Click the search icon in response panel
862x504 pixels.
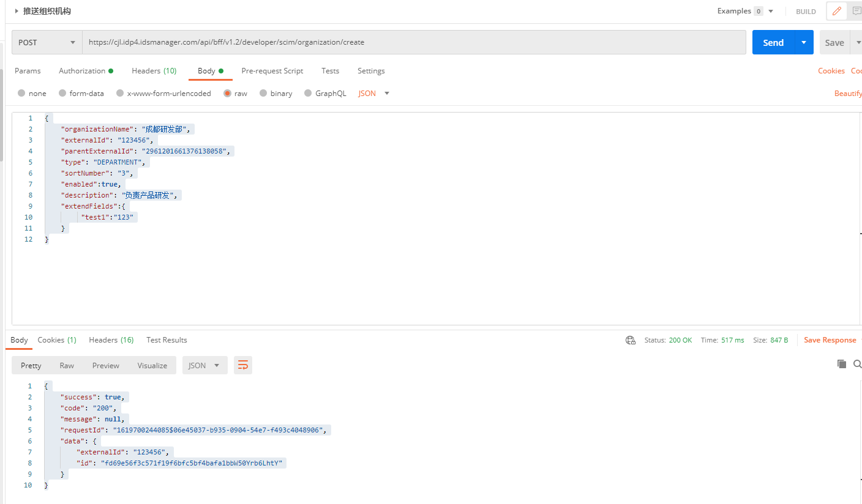[857, 364]
